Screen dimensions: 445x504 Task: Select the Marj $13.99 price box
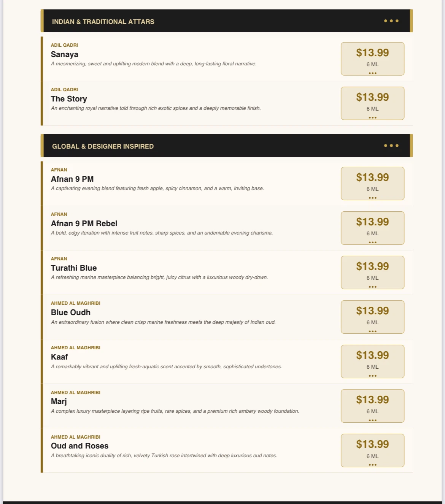[x=373, y=406]
